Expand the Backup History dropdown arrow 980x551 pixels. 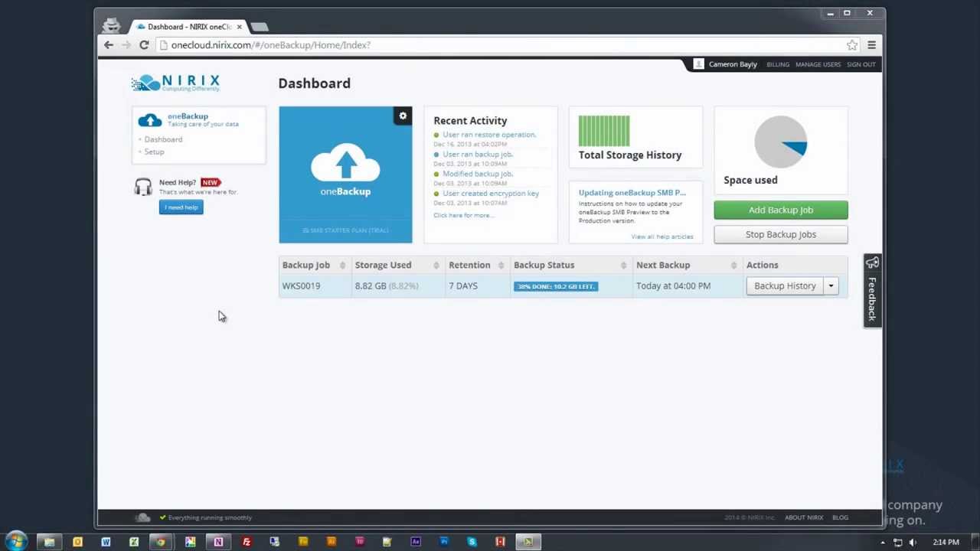(831, 285)
